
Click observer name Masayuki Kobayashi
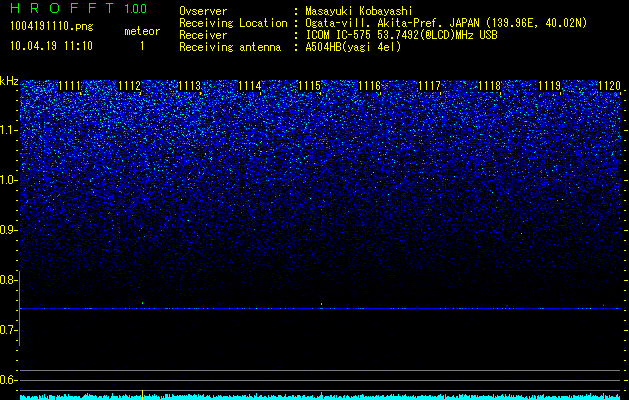(x=359, y=11)
